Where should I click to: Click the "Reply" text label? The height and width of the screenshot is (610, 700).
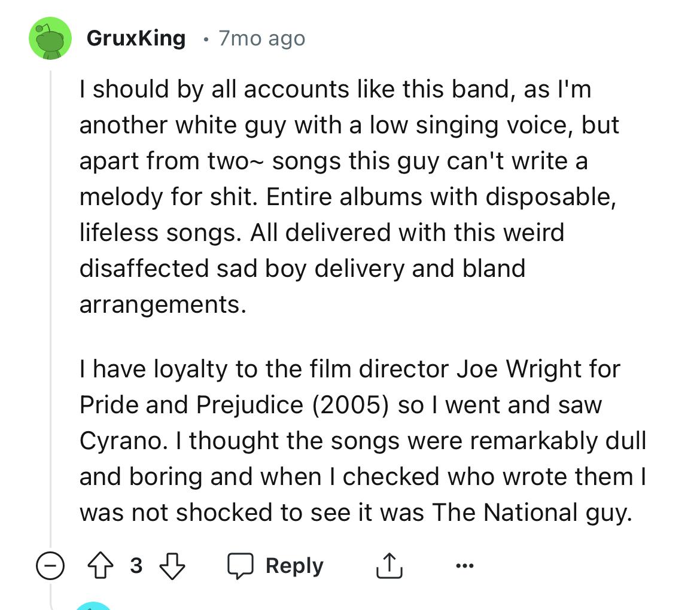pyautogui.click(x=294, y=566)
